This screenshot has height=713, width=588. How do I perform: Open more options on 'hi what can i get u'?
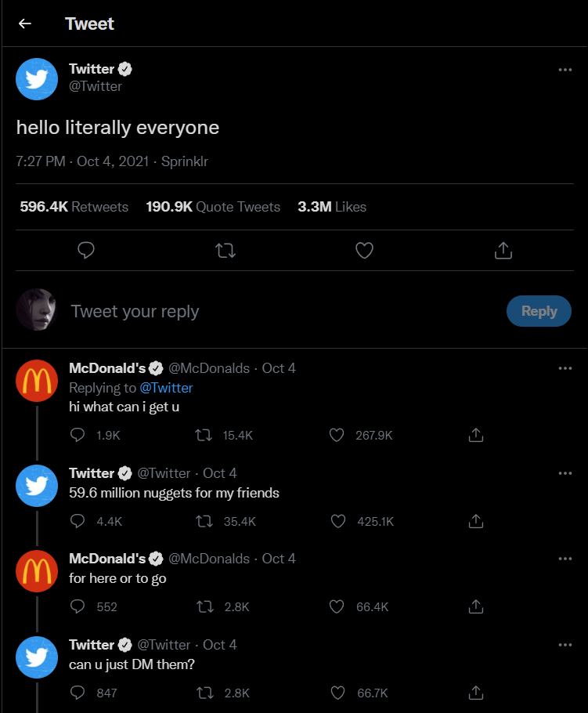click(x=565, y=368)
